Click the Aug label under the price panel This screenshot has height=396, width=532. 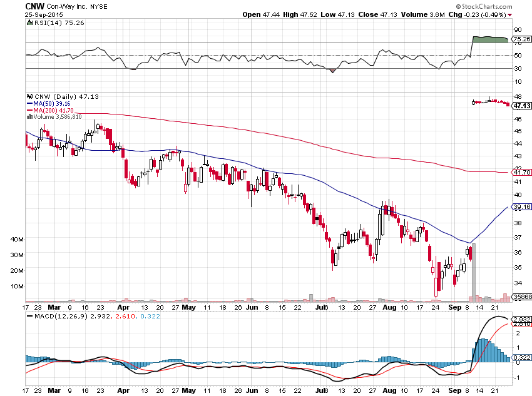click(389, 307)
